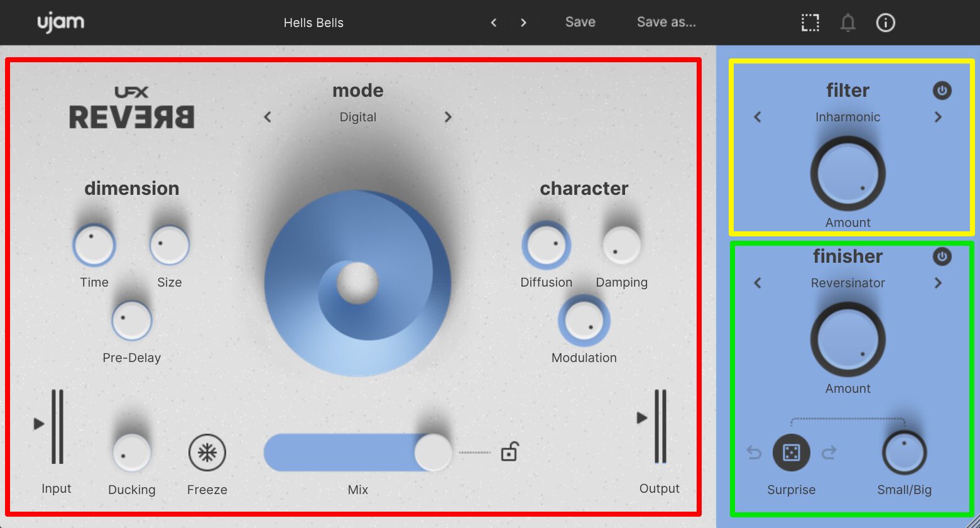Select previous finisher arrow
Viewport: 980px width, 528px height.
pos(758,283)
